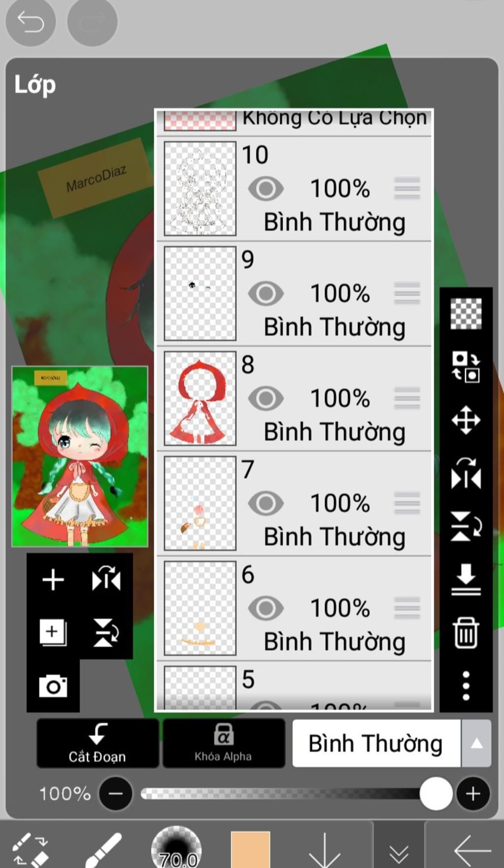Toggle visibility of layer 8
The height and width of the screenshot is (868, 504).
click(x=266, y=398)
